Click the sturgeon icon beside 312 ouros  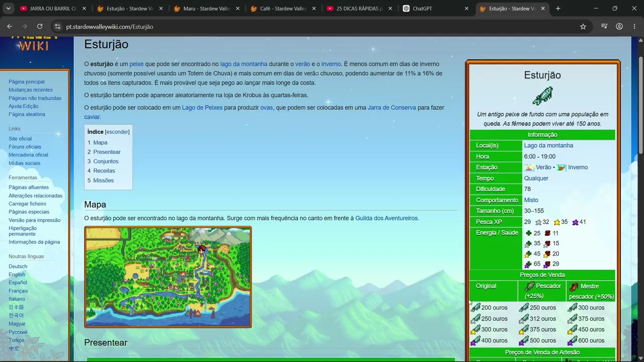tap(524, 318)
